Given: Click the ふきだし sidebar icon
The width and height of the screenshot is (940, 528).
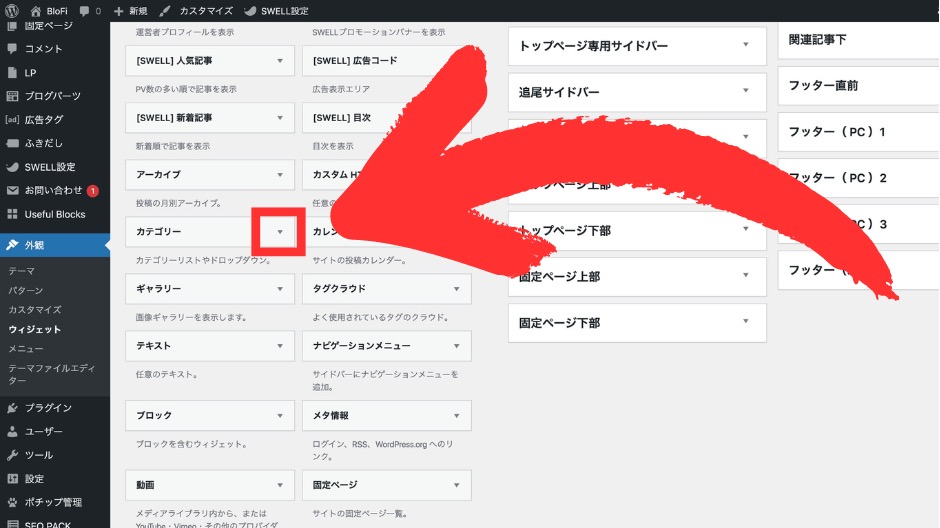Looking at the screenshot, I should coord(12,143).
